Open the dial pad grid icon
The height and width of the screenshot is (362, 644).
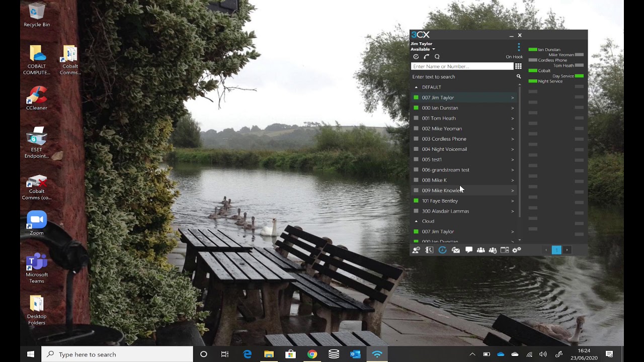[x=518, y=66]
